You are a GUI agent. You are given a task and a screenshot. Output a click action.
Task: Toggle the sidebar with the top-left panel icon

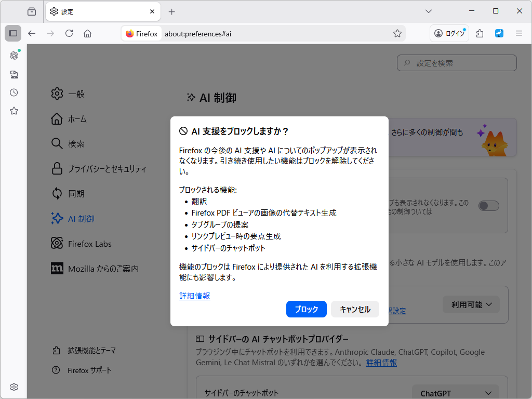pyautogui.click(x=12, y=33)
